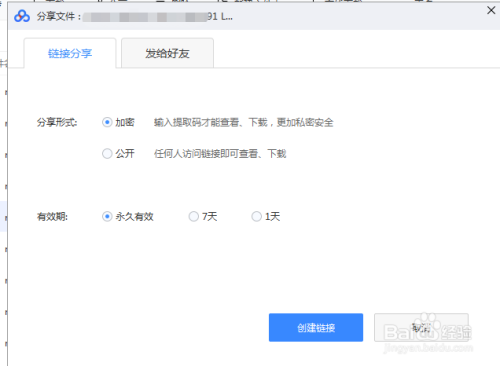
Task: Close the share file dialog
Action: pos(491,10)
